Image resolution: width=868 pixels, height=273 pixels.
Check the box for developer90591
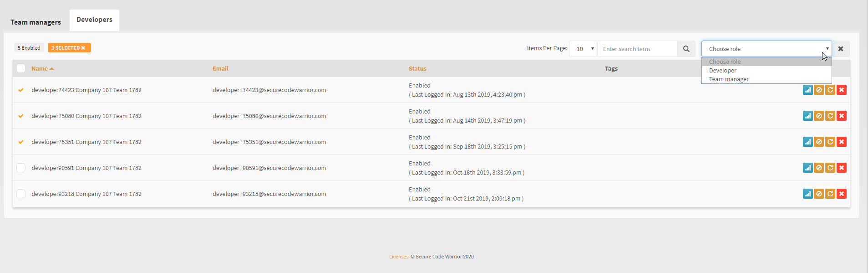point(21,168)
